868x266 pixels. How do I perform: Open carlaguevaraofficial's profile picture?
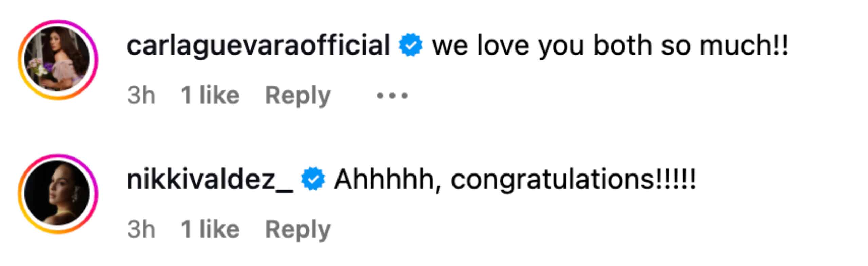pos(58,59)
